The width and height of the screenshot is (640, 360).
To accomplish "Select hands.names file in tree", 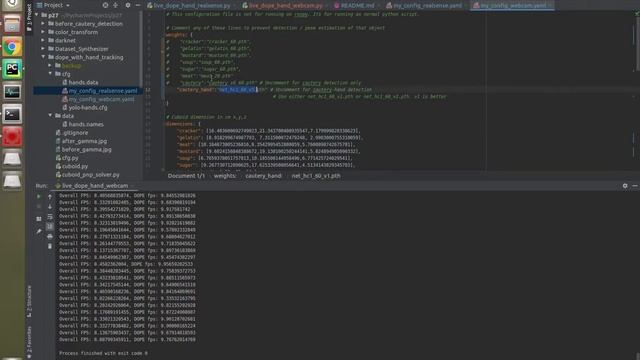I will coord(83,124).
